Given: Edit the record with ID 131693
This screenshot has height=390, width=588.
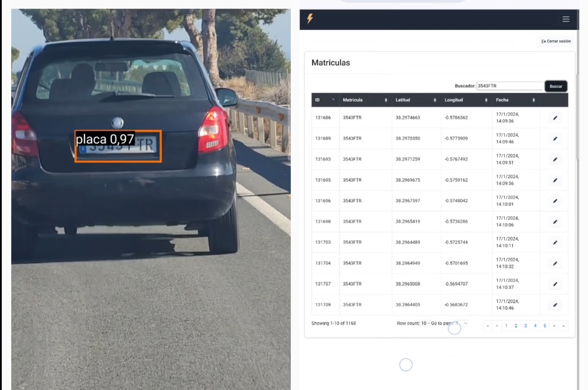Looking at the screenshot, I should click(x=555, y=159).
